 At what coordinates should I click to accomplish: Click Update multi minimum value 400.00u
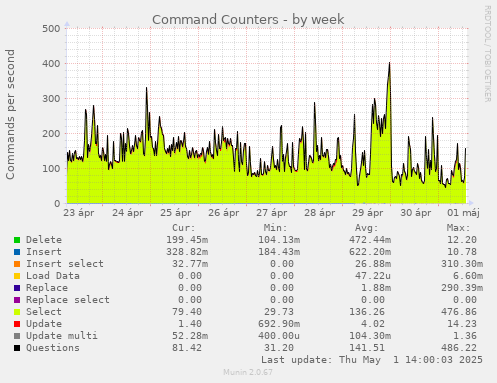[x=279, y=336]
